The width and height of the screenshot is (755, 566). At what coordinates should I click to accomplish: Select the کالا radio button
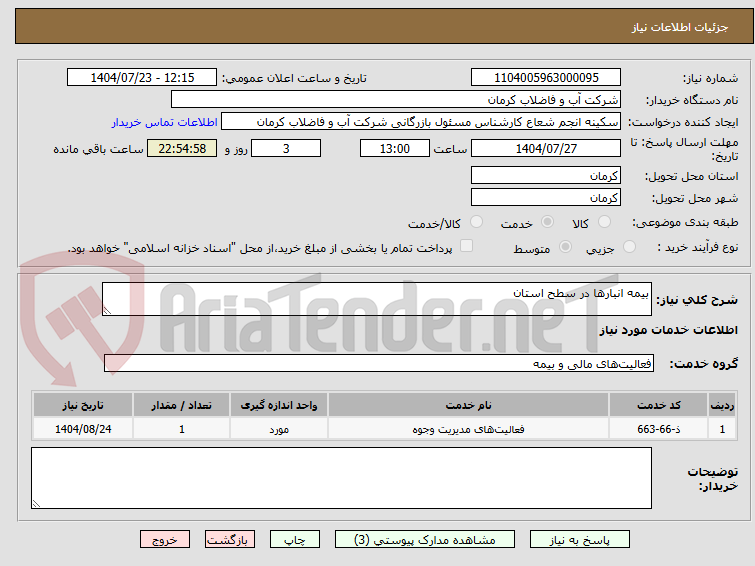(604, 222)
